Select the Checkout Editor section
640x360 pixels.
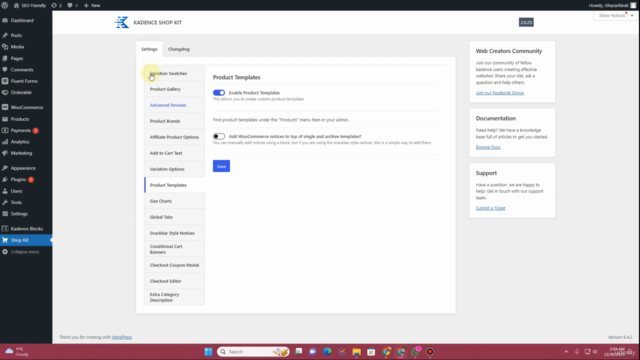(x=174, y=281)
